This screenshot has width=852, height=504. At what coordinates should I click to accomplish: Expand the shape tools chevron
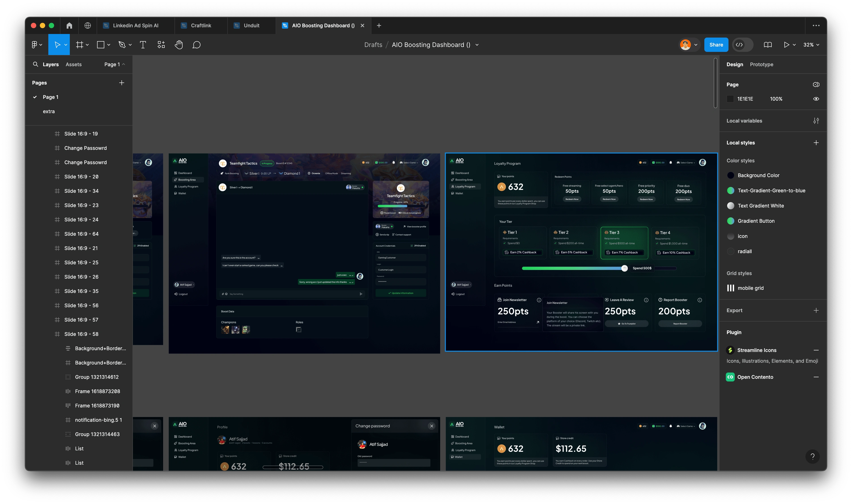(109, 45)
